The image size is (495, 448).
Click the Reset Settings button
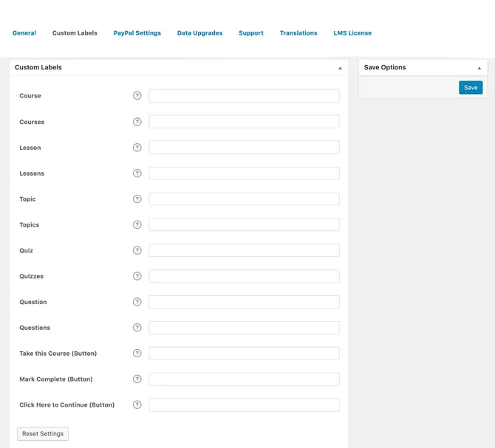click(43, 434)
